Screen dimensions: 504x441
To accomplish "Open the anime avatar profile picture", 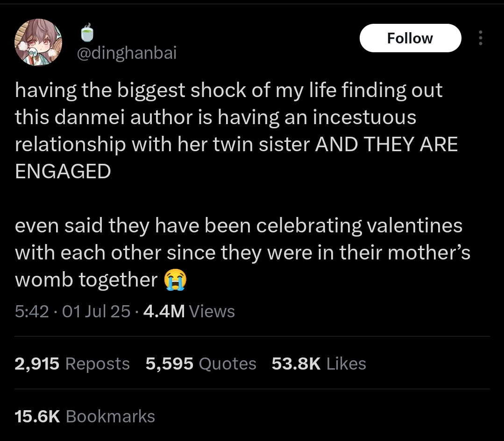I will (38, 42).
